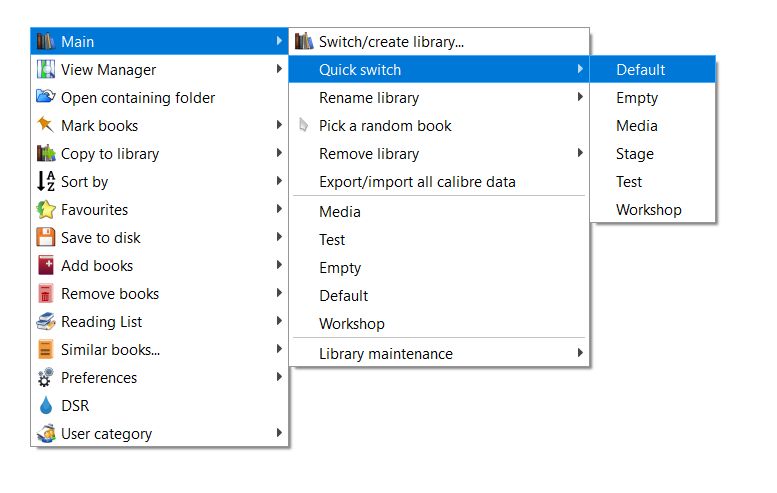Click the Remove books trash icon
The width and height of the screenshot is (777, 493).
point(45,294)
